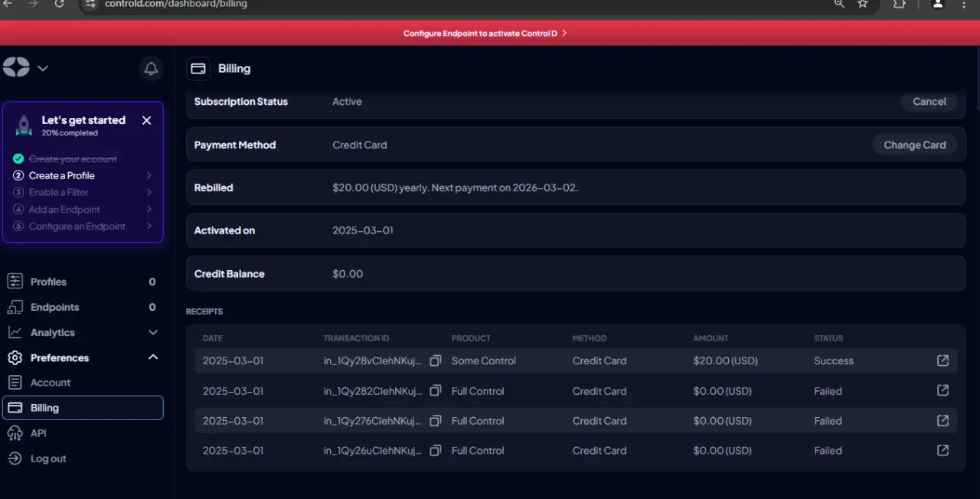Click the $20.00 (USD) amount cell

tap(725, 360)
